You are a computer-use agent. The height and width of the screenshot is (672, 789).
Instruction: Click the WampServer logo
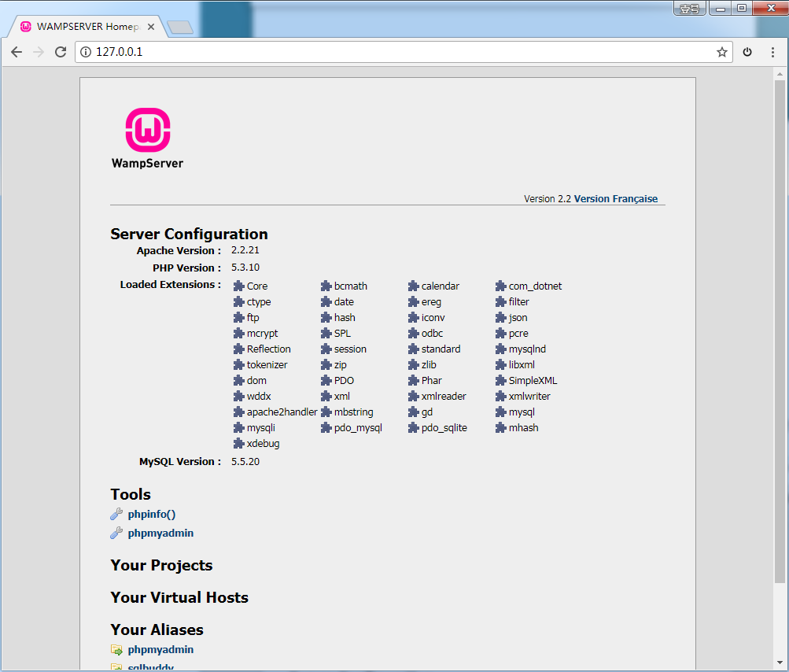tap(147, 138)
